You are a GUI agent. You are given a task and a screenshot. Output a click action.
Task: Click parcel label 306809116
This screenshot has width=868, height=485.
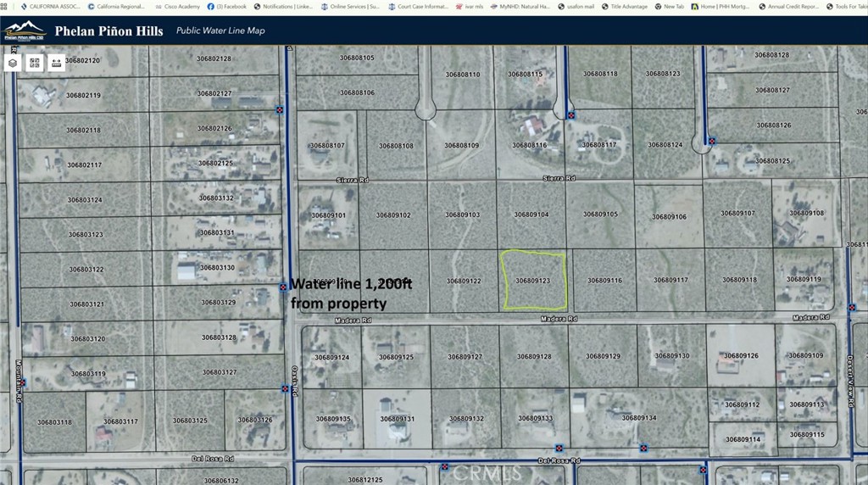click(x=604, y=281)
